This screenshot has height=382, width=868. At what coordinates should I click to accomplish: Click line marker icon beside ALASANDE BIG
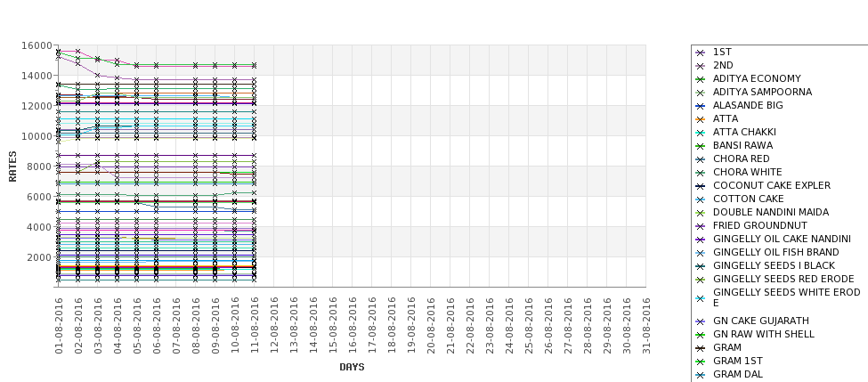click(x=701, y=106)
